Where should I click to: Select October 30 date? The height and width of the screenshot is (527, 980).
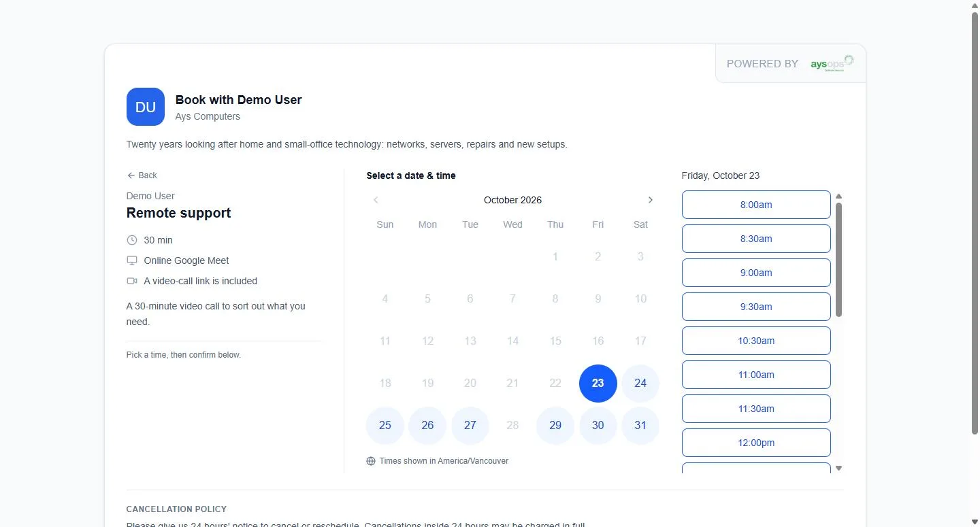(598, 426)
